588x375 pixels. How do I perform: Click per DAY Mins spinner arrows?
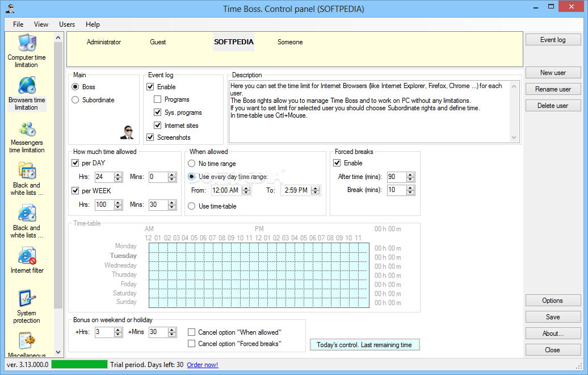172,177
